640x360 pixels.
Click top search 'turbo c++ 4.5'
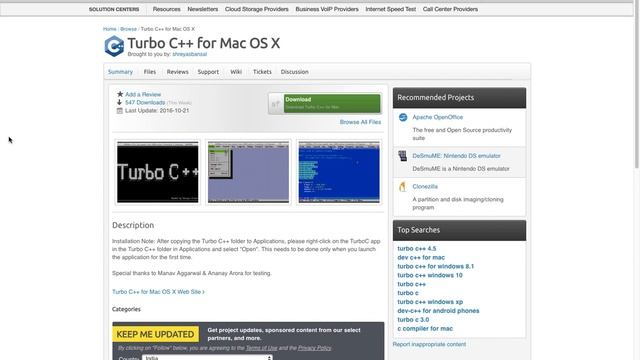[x=417, y=249]
